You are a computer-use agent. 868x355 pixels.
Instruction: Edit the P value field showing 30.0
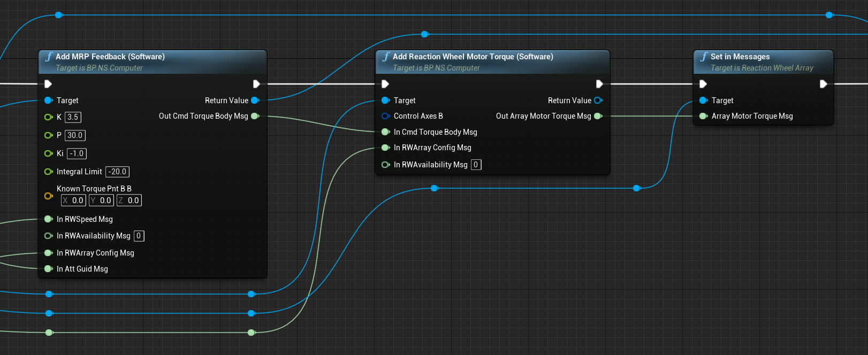75,135
